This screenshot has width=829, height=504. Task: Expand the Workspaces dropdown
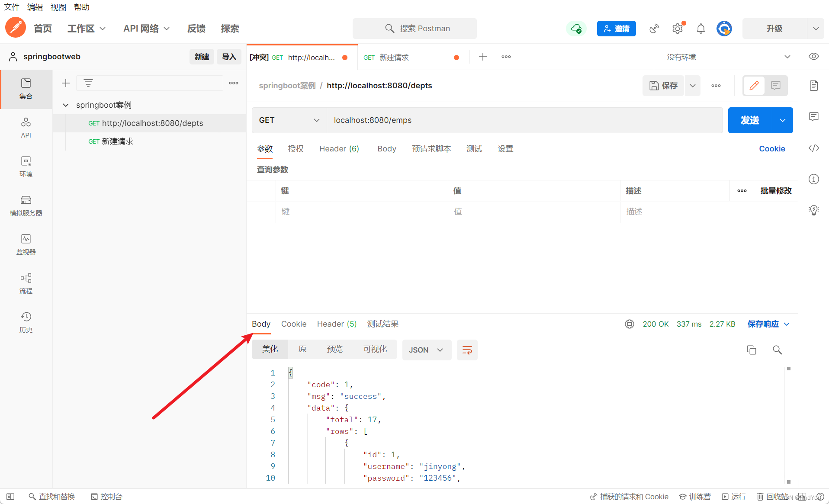[86, 29]
